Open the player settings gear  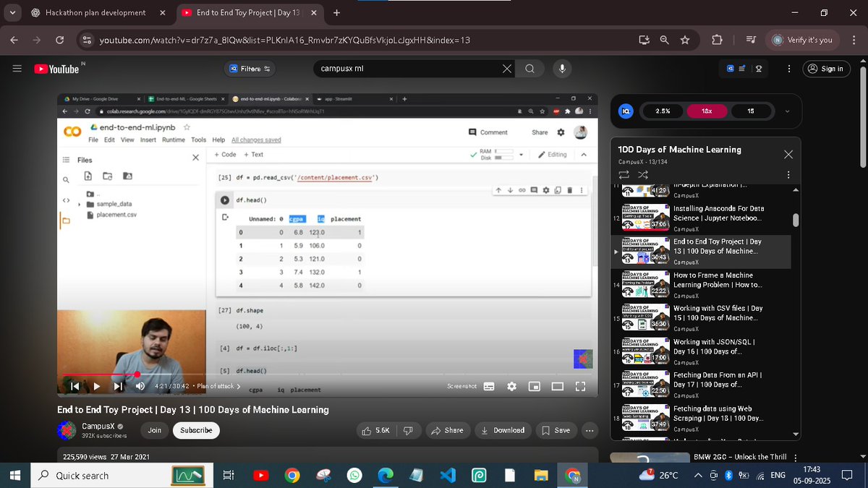pos(511,386)
